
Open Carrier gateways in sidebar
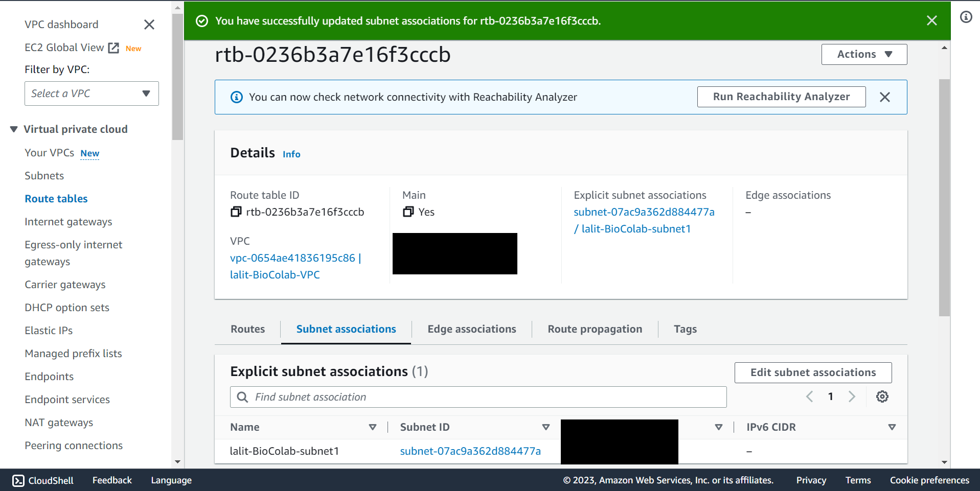pyautogui.click(x=65, y=285)
